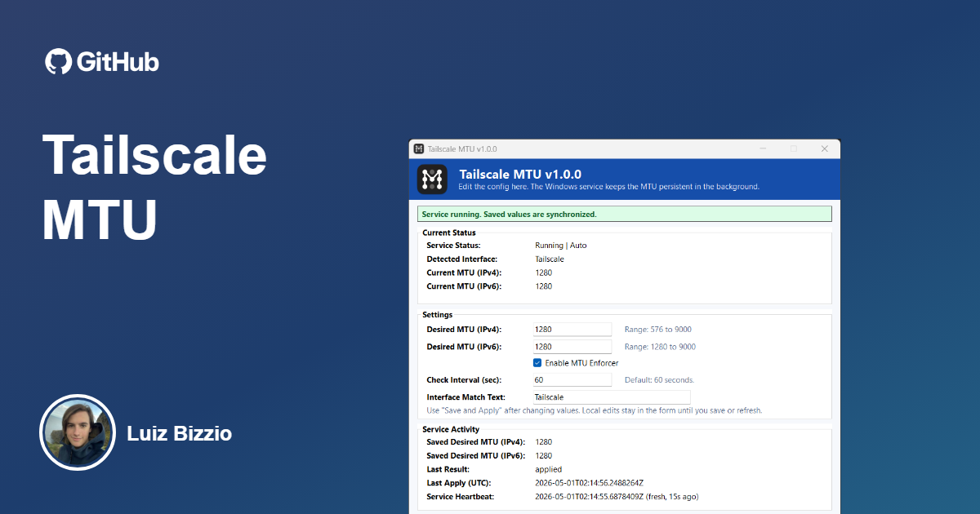Click the 'Detected Interface:' label
The image size is (980, 514).
[461, 259]
